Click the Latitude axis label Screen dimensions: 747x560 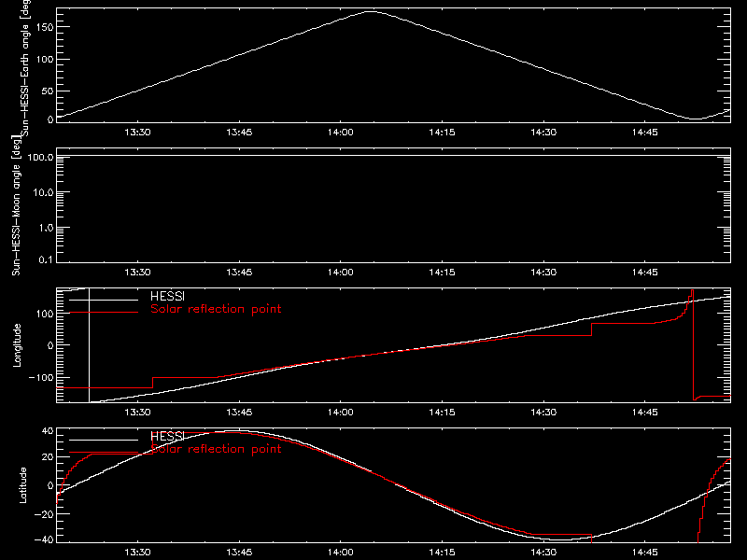tap(22, 485)
